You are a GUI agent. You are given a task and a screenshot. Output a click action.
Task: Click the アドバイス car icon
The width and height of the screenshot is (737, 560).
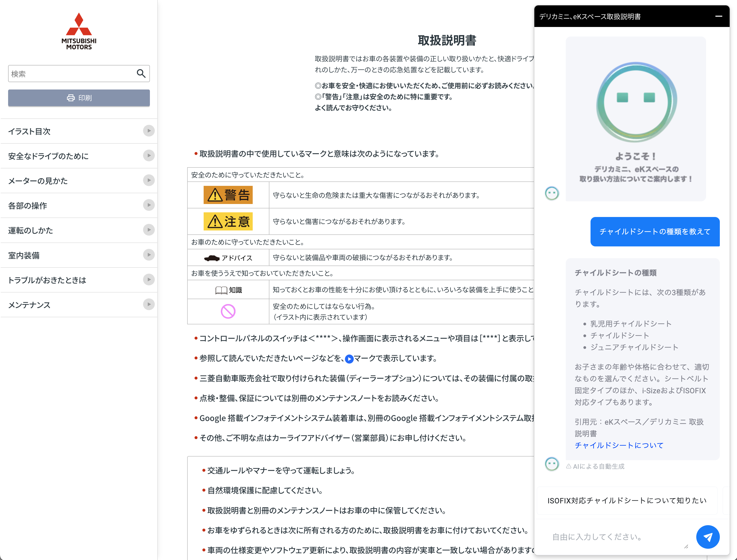(x=212, y=258)
